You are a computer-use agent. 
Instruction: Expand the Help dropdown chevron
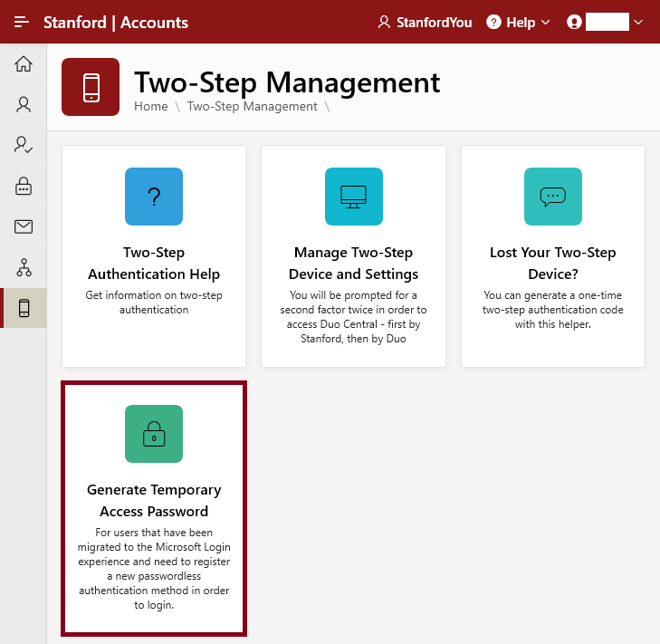[x=545, y=23]
